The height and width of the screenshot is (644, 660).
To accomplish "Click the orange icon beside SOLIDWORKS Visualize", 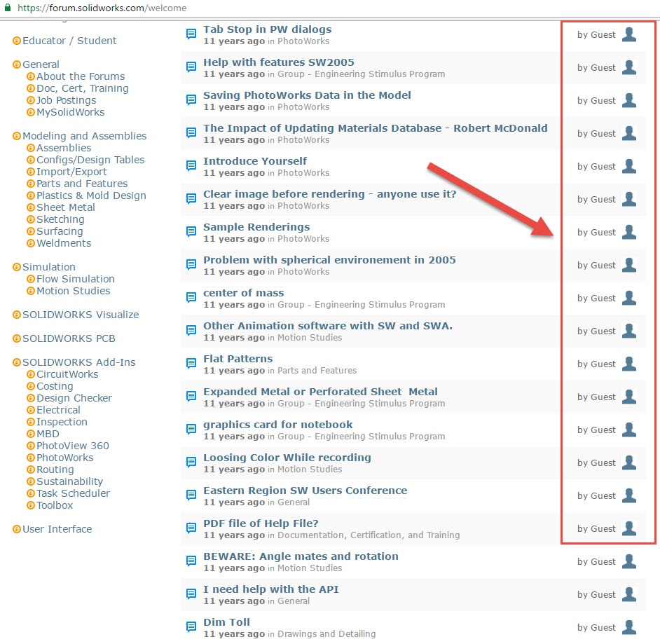I will [17, 315].
